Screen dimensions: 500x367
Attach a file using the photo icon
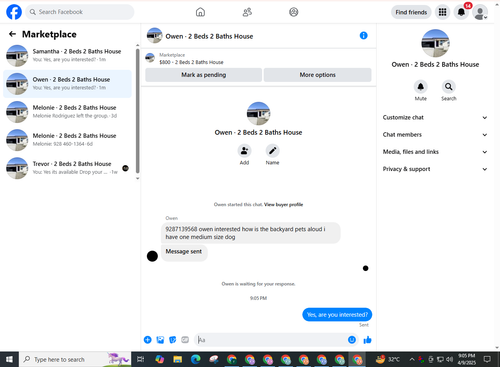click(x=160, y=340)
